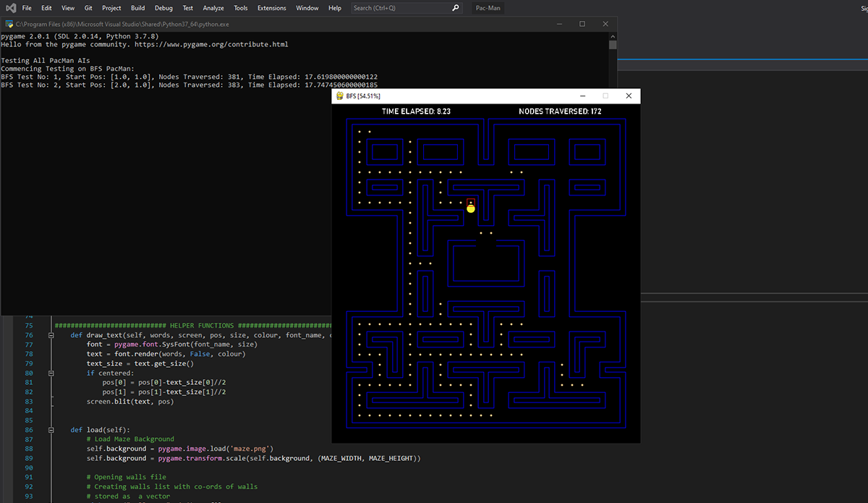868x503 pixels.
Task: Click the console window vertical scrollbar
Action: click(613, 174)
